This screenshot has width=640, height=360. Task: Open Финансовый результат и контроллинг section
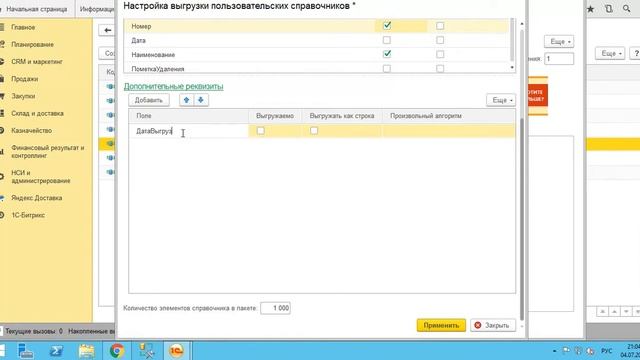pyautogui.click(x=47, y=151)
